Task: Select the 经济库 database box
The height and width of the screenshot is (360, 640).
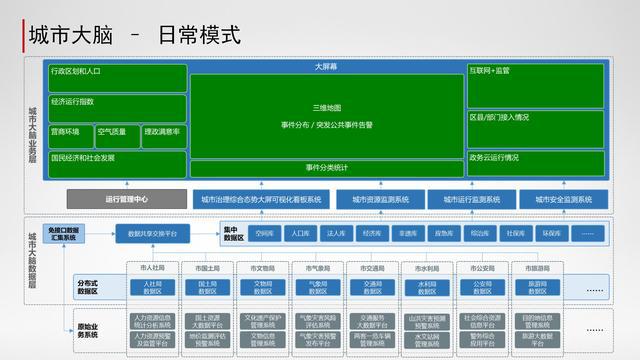Action: (372, 233)
